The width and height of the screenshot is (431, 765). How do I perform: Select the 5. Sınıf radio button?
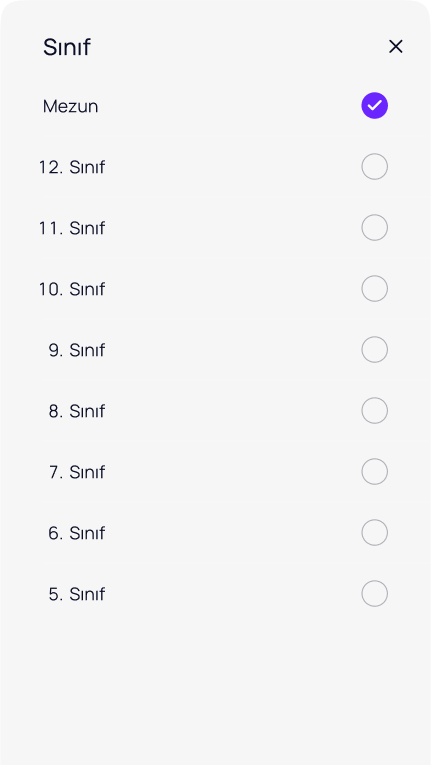[374, 593]
